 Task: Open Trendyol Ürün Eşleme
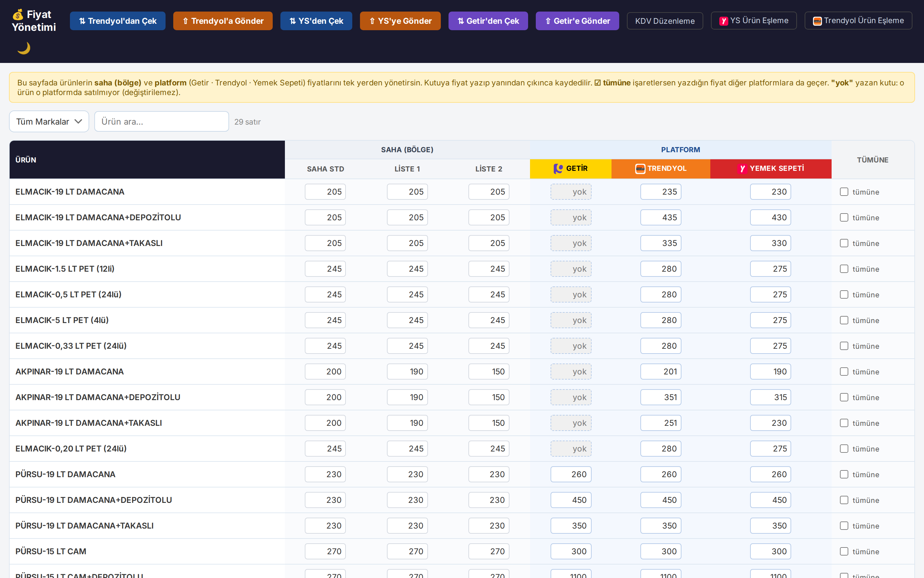coord(858,21)
